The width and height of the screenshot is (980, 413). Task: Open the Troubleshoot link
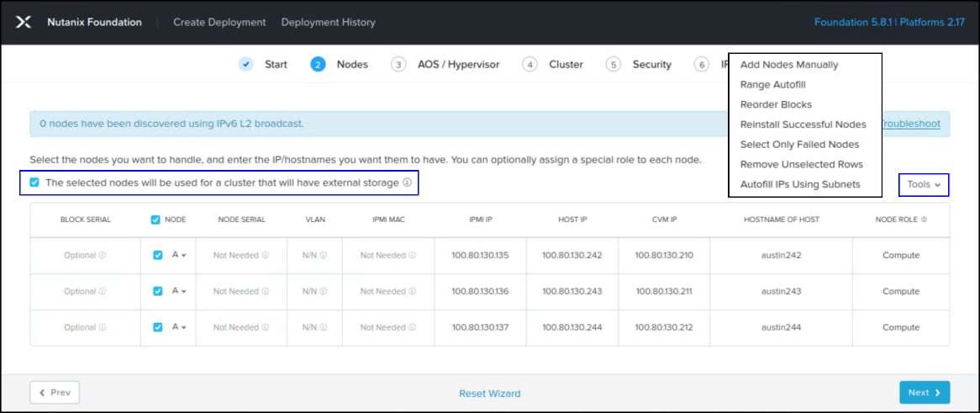pos(910,124)
